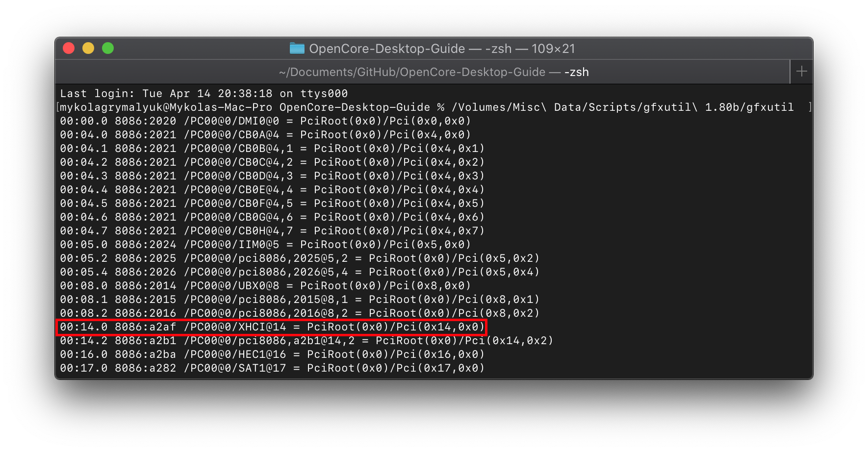Click the CB0A@4 device line
This screenshot has height=452, width=868.
click(265, 135)
